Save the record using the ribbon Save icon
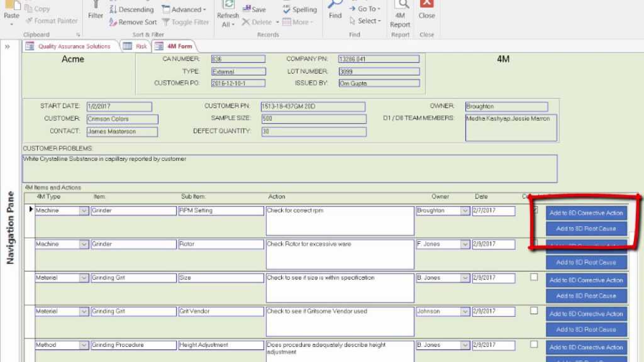 (x=254, y=9)
